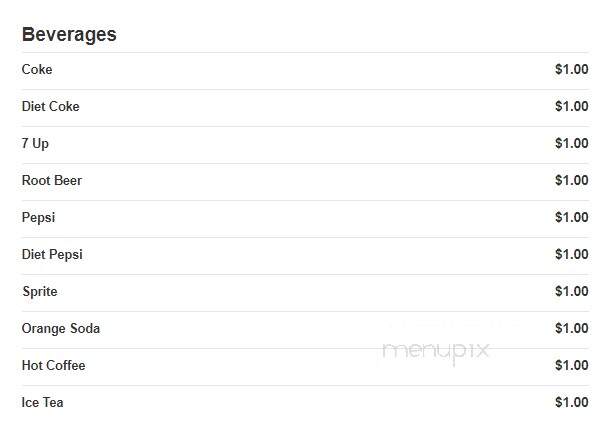Select the Coke menu item
The height and width of the screenshot is (433, 615).
[37, 69]
